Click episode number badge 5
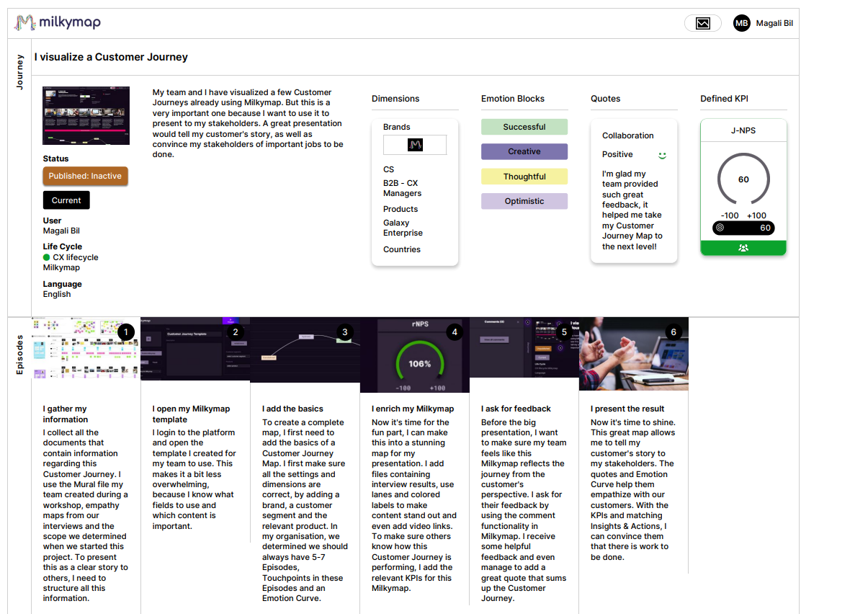Image resolution: width=868 pixels, height=614 pixels. point(564,332)
